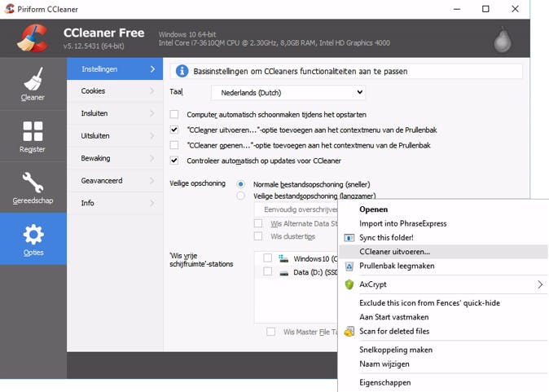Toggle the Wis clustertips checkbox
Viewport: 549px width, 392px height.
(x=258, y=236)
